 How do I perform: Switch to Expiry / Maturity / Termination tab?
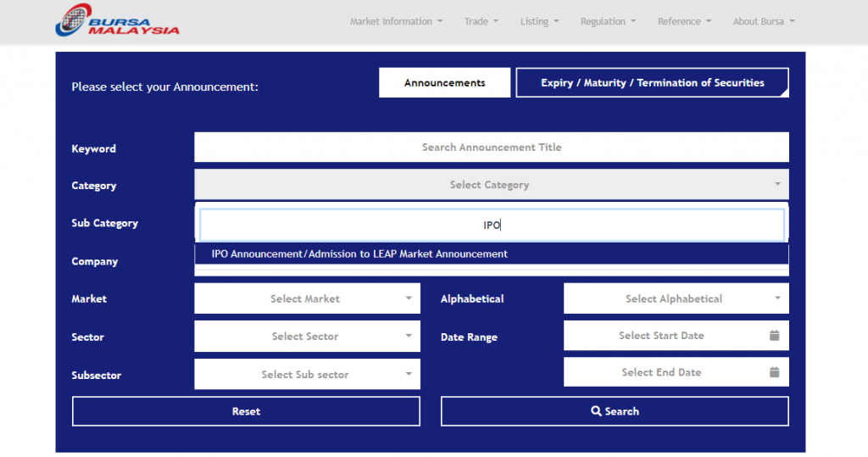click(652, 83)
